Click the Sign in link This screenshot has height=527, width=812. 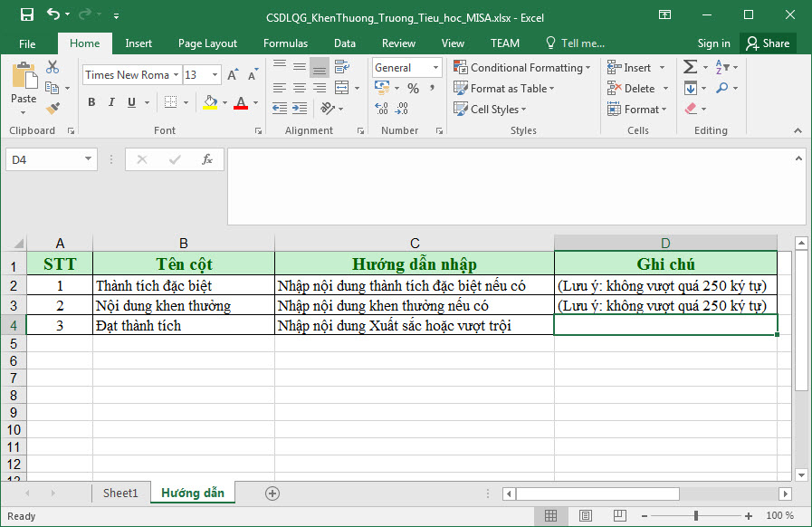click(713, 43)
